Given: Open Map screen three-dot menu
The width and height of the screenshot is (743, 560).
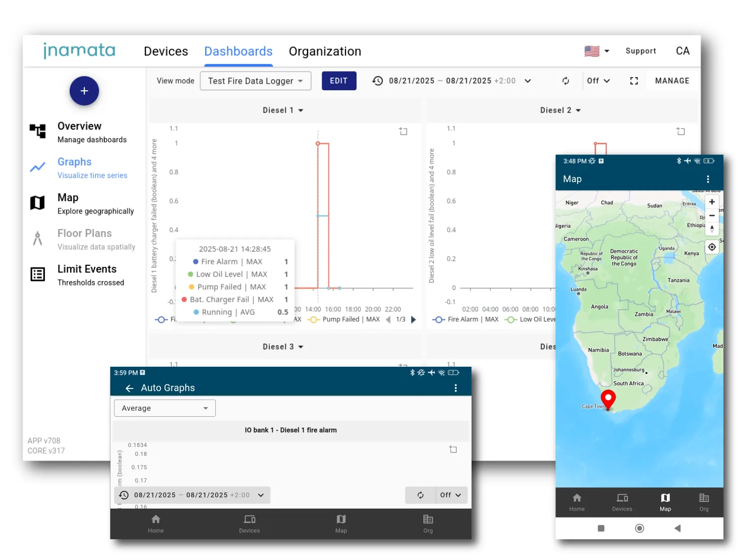Looking at the screenshot, I should pos(708,179).
